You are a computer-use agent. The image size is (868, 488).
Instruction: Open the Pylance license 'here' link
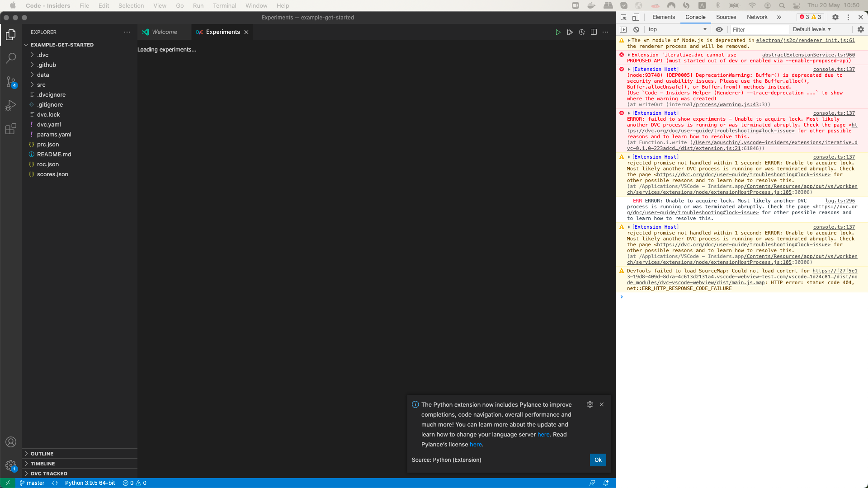coord(476,445)
